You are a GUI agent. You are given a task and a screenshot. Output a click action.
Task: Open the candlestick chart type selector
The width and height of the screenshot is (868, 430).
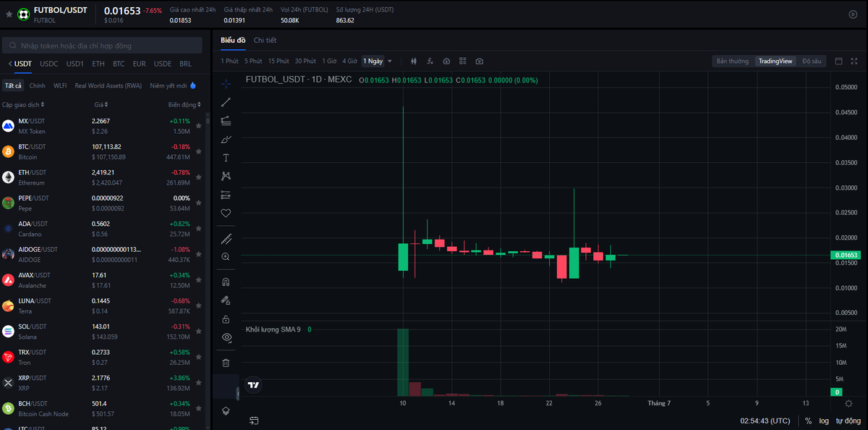point(414,62)
